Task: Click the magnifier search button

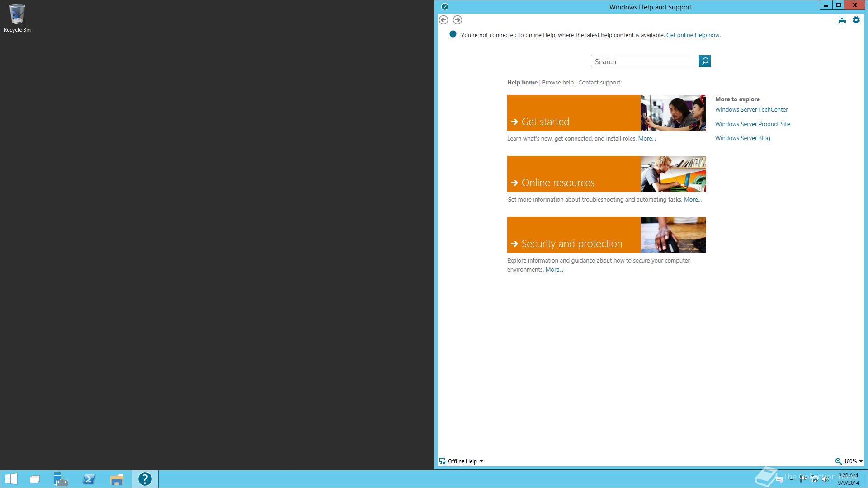Action: [x=705, y=61]
